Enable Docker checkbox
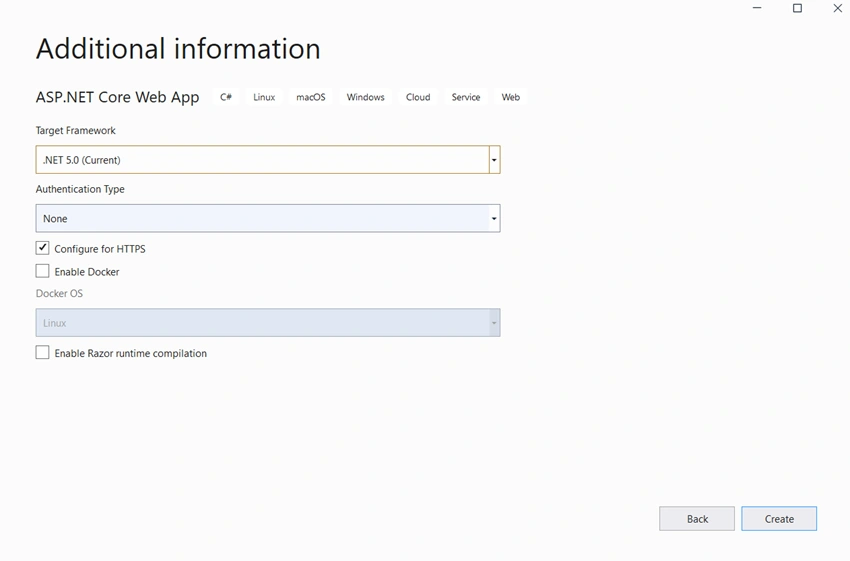 [x=42, y=271]
